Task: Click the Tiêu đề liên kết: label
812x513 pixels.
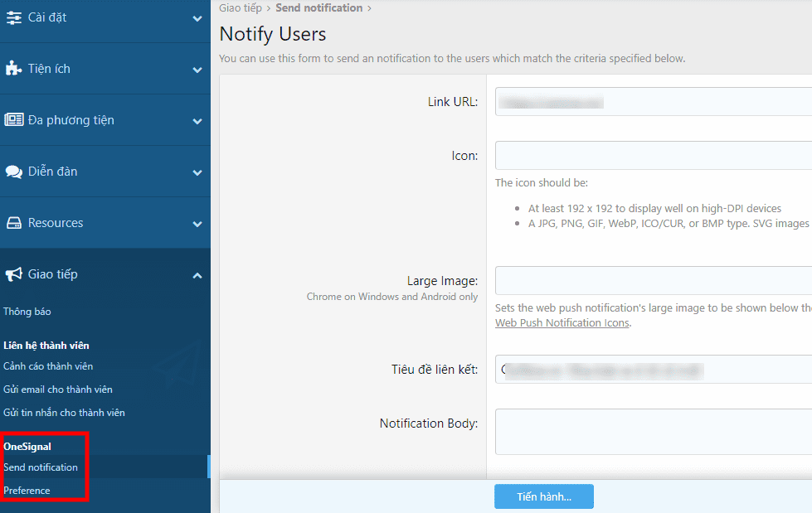Action: point(435,369)
